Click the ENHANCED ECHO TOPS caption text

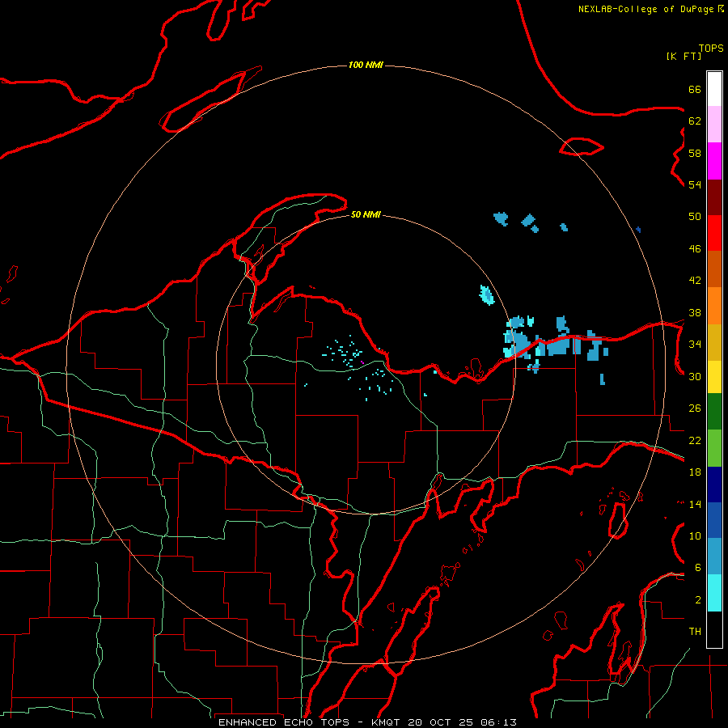283,722
